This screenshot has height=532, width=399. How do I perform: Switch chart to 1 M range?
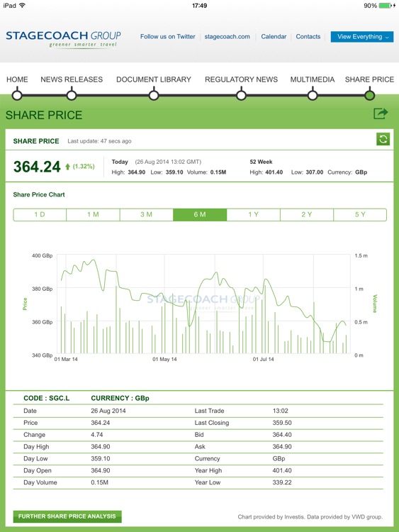click(x=94, y=214)
